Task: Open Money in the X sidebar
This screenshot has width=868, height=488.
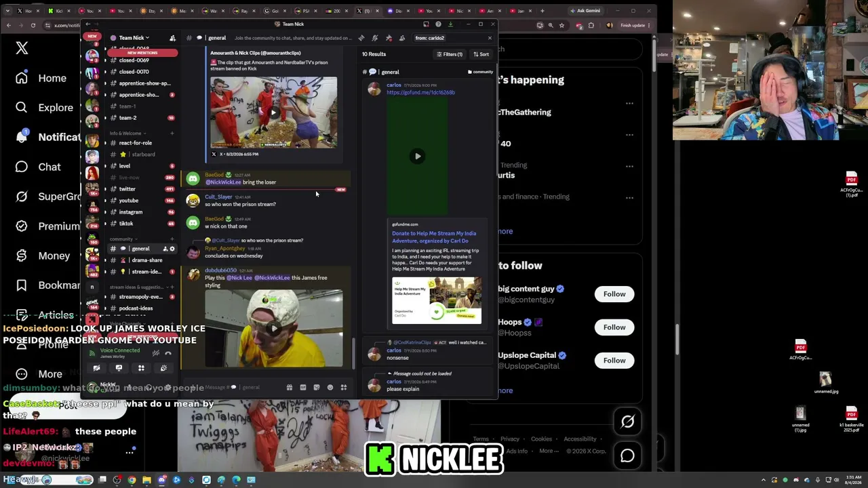Action: pos(43,256)
